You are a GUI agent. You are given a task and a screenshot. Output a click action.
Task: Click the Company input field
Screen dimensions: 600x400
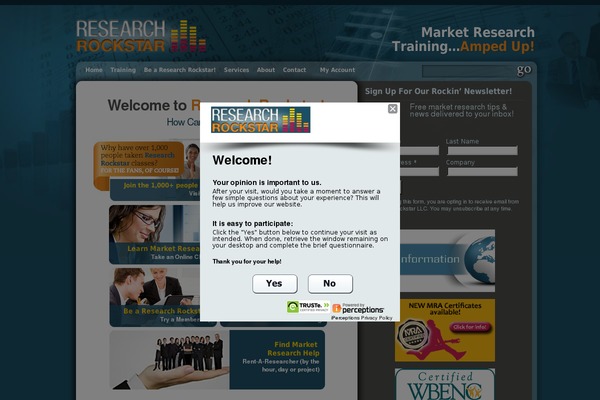point(483,171)
